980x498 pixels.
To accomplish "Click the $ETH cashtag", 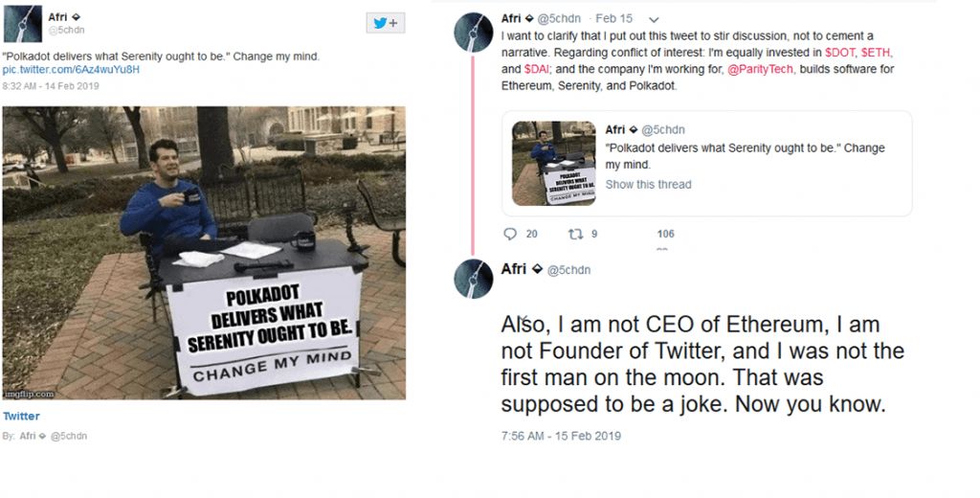I will (x=878, y=53).
